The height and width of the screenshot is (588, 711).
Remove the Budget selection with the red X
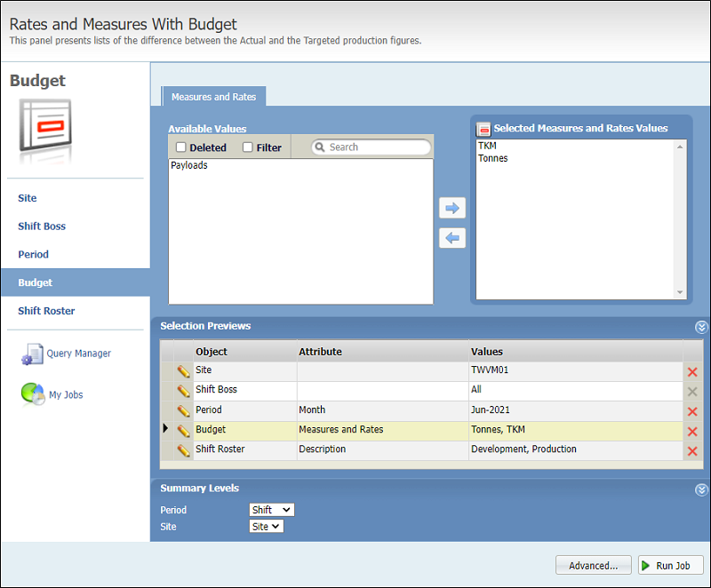(692, 432)
